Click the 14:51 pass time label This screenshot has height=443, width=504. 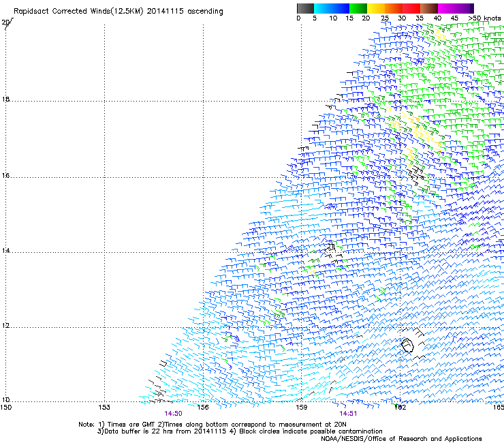pyautogui.click(x=348, y=414)
